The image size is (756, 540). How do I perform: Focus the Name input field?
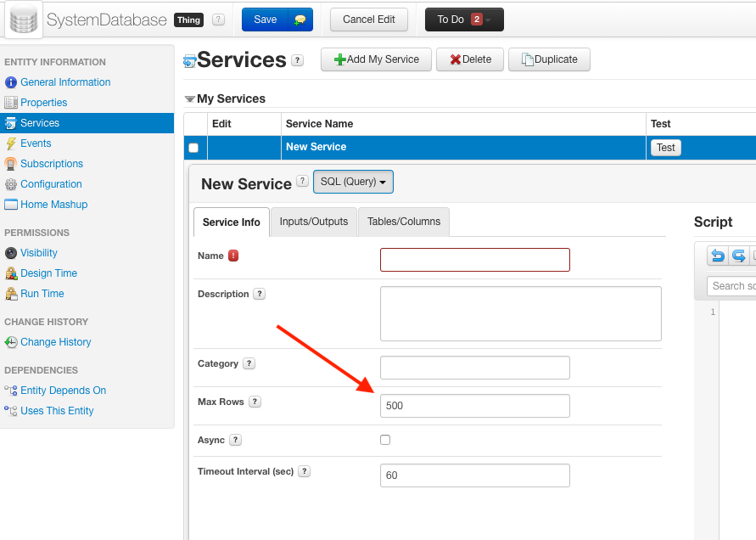tap(475, 260)
